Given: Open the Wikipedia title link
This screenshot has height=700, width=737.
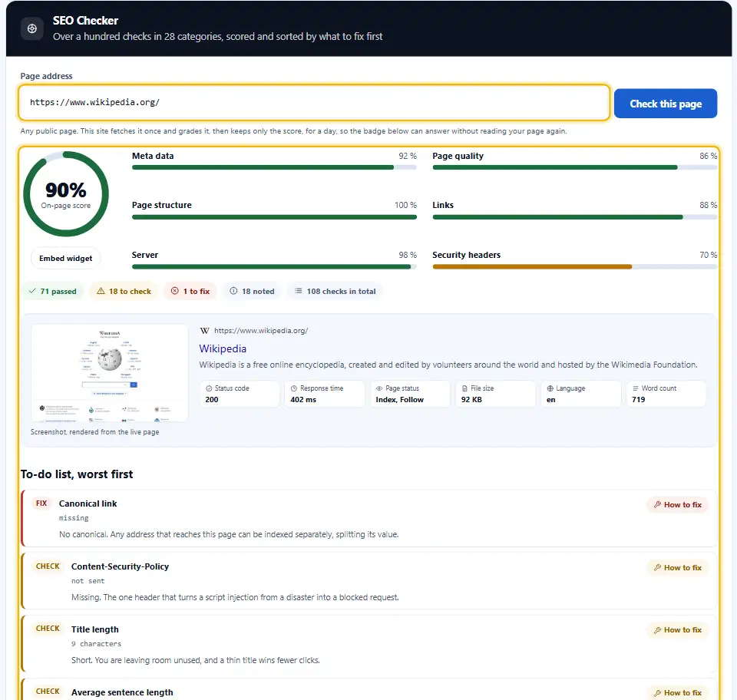Looking at the screenshot, I should [x=223, y=348].
